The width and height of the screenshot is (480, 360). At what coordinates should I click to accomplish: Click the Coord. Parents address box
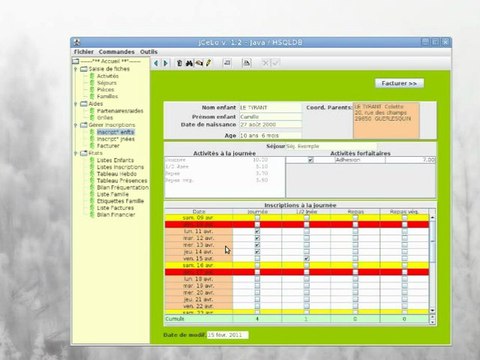tap(386, 120)
